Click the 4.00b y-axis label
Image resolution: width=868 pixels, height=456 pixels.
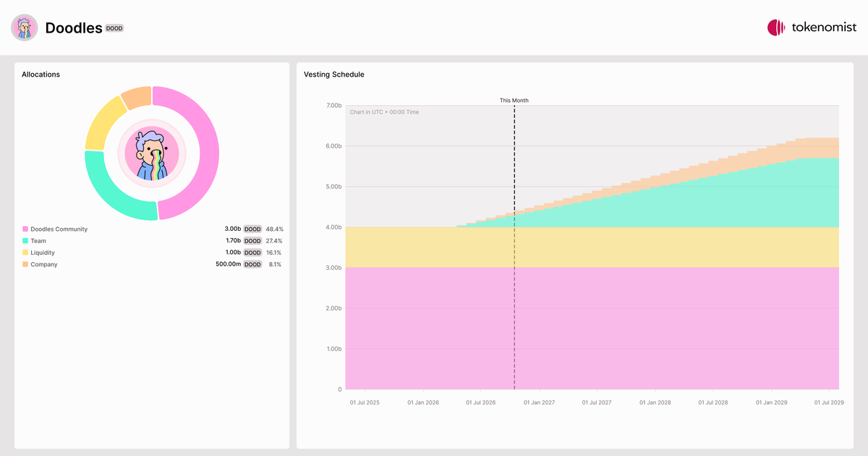(333, 227)
